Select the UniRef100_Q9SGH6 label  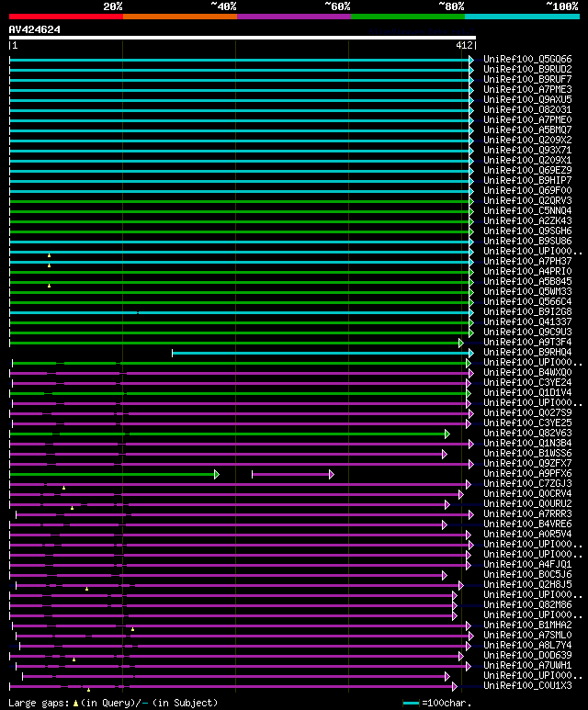(527, 231)
